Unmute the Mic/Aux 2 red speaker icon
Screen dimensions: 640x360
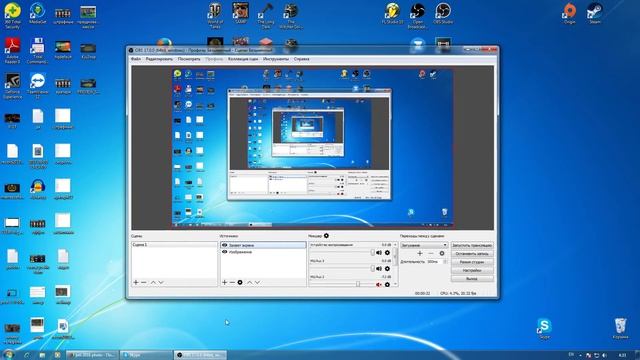pyautogui.click(x=379, y=284)
